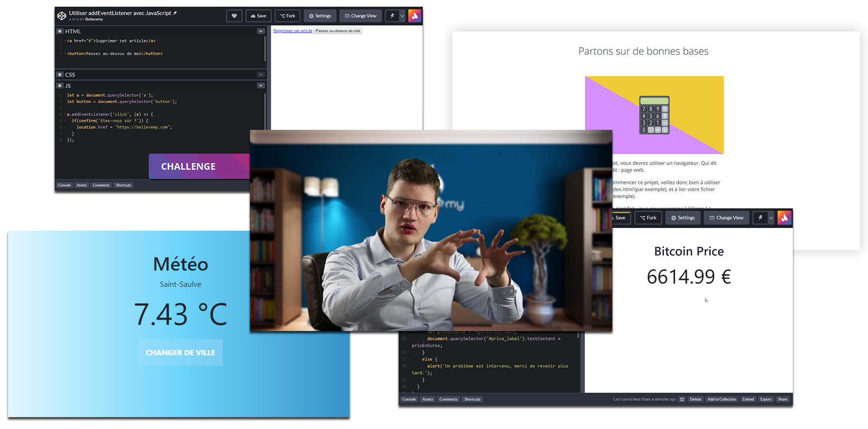Open the Shortcuts tab in the addEventListener pen
This screenshot has width=868, height=429.
click(x=124, y=185)
